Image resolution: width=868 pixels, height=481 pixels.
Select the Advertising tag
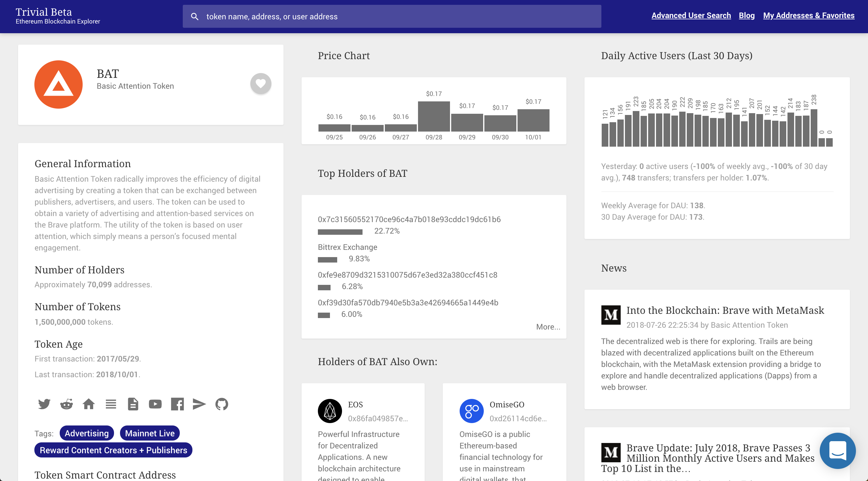[x=87, y=433]
